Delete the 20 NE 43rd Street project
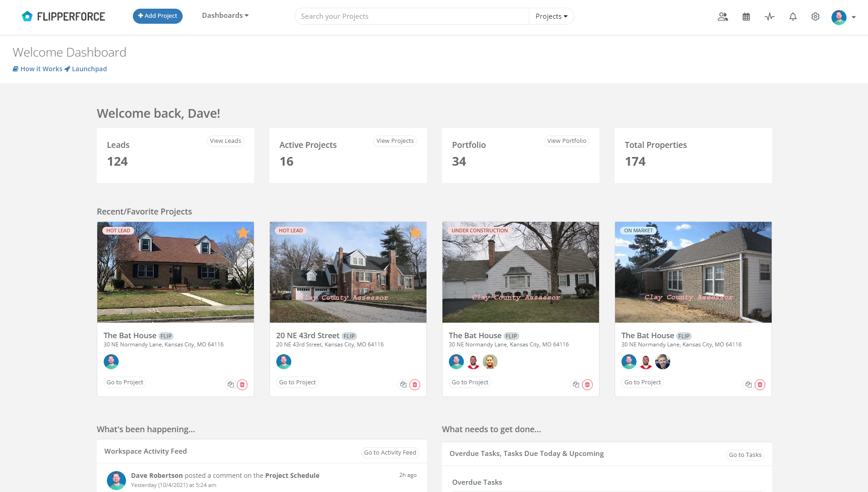 point(415,384)
